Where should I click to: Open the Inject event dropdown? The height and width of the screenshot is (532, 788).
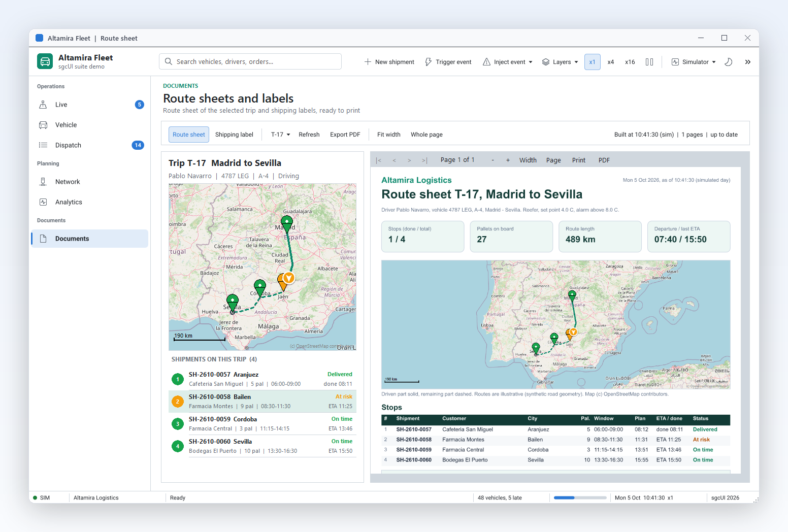tap(508, 62)
